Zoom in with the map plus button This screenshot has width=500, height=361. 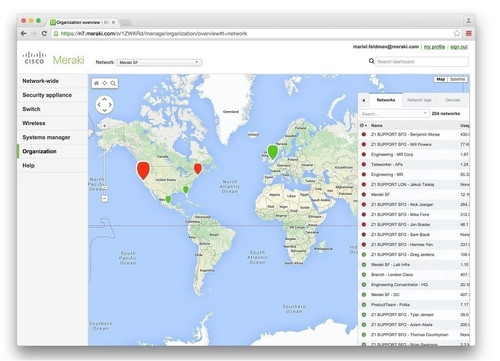pos(105,126)
